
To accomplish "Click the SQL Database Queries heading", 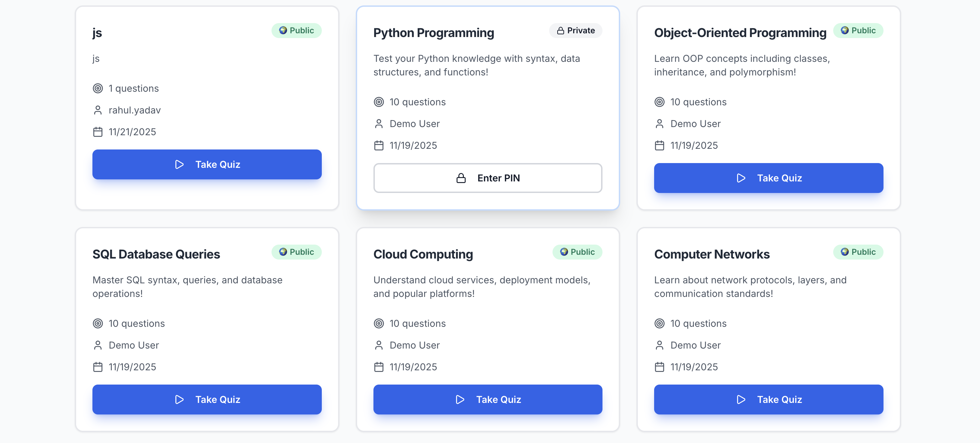I will 156,254.
